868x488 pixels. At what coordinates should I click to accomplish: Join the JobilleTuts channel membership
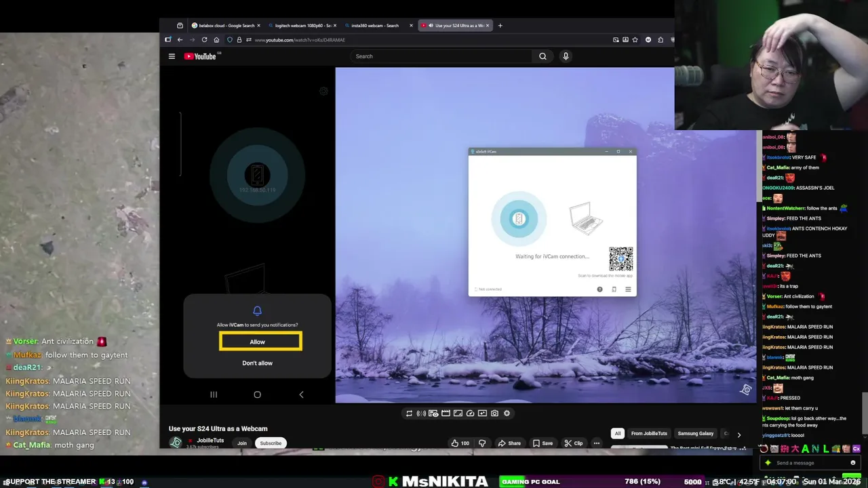[x=242, y=443]
